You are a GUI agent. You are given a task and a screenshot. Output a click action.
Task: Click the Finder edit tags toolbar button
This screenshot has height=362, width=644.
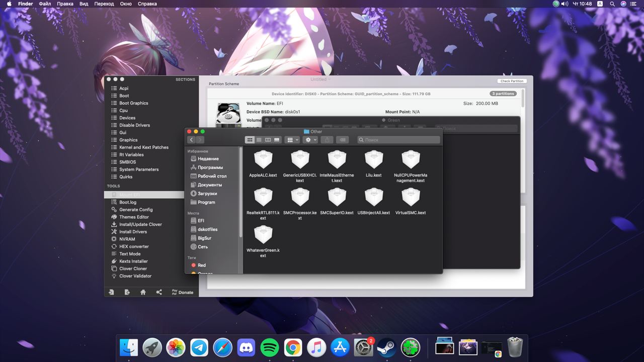[343, 140]
